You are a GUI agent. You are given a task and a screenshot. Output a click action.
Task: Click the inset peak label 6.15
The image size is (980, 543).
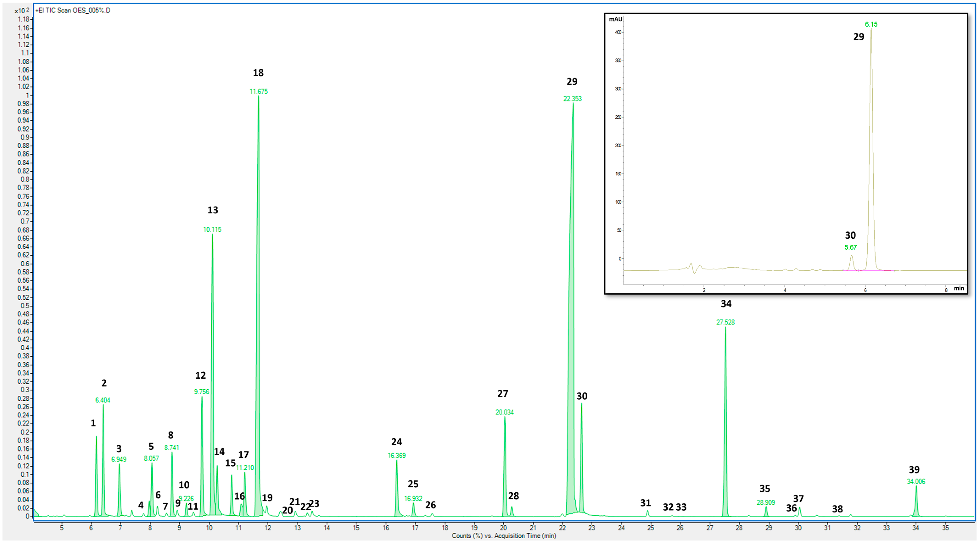(871, 24)
